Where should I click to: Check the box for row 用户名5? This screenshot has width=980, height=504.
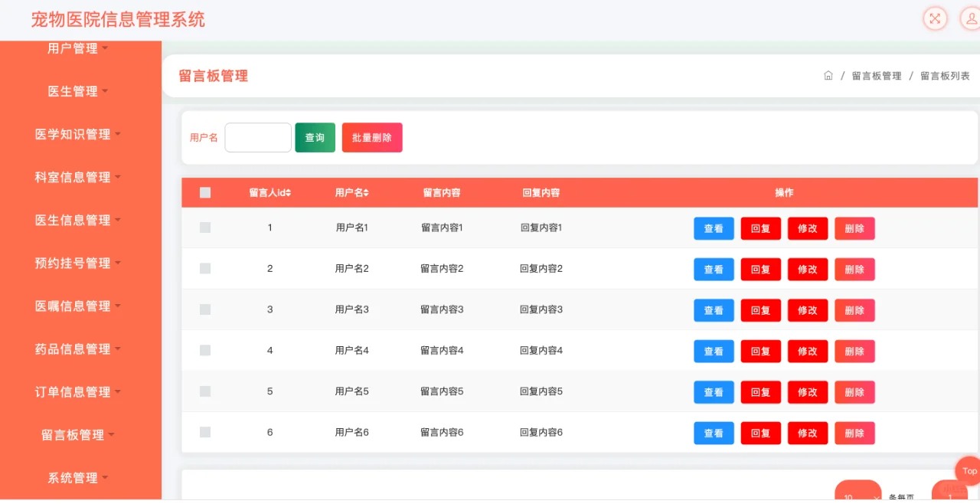pos(205,391)
